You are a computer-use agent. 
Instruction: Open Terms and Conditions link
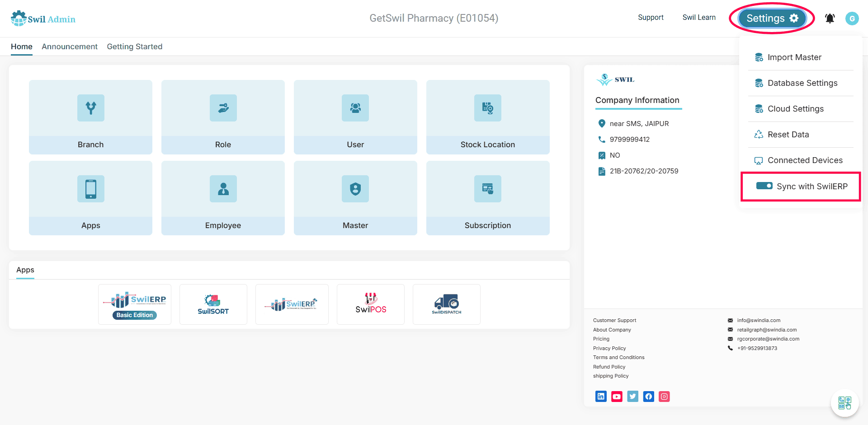(x=619, y=357)
